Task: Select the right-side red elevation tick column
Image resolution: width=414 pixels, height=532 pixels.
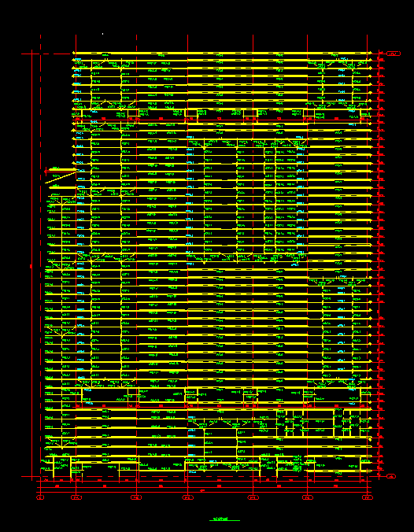Action: tap(379, 264)
